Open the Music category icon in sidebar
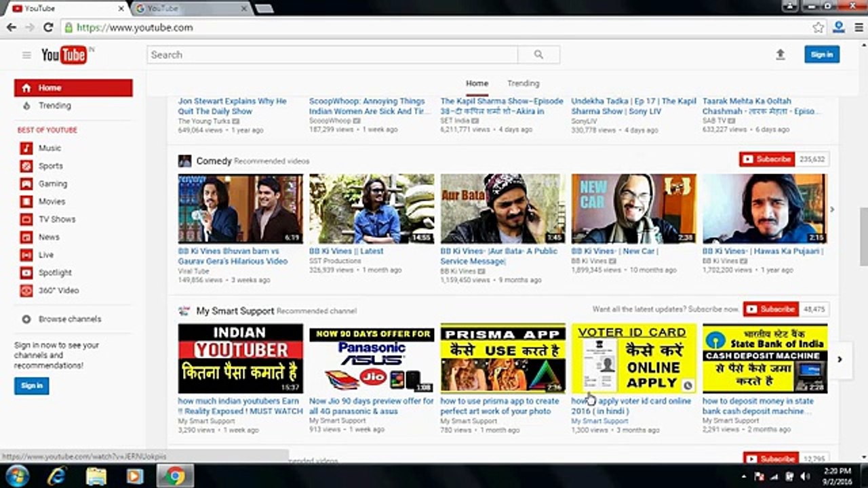This screenshot has width=868, height=488. 26,148
